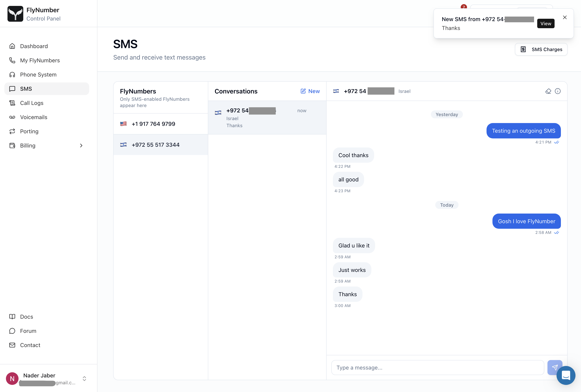The height and width of the screenshot is (392, 581).
Task: Open Dashboard from the sidebar
Action: (x=47, y=46)
